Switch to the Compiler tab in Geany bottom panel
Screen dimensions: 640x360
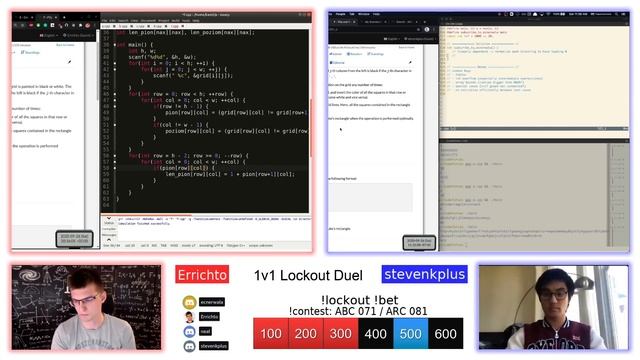(x=109, y=229)
